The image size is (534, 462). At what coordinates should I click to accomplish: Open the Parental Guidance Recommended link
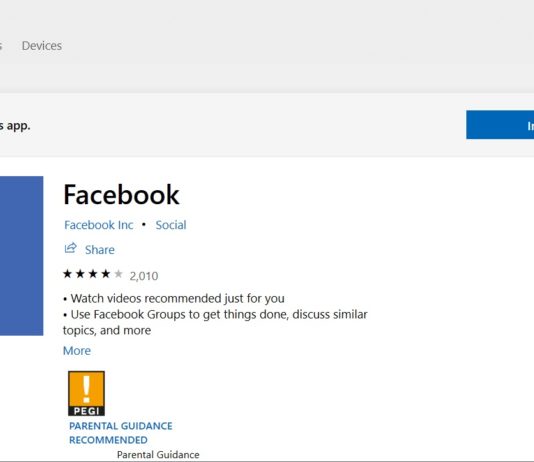coord(121,433)
